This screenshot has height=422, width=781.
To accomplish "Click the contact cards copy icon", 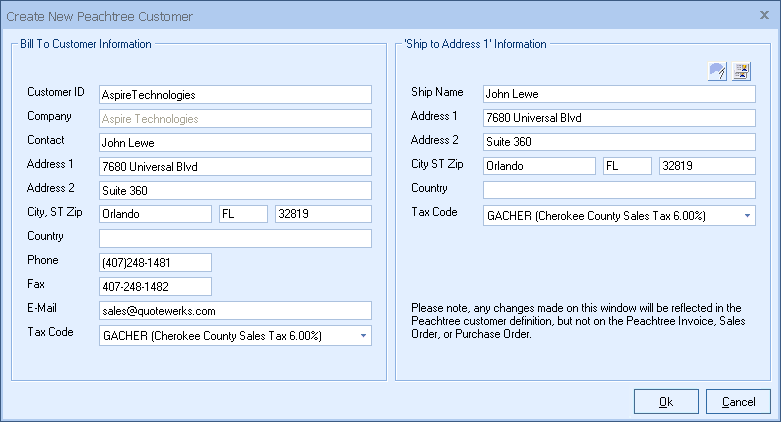I will click(x=741, y=71).
